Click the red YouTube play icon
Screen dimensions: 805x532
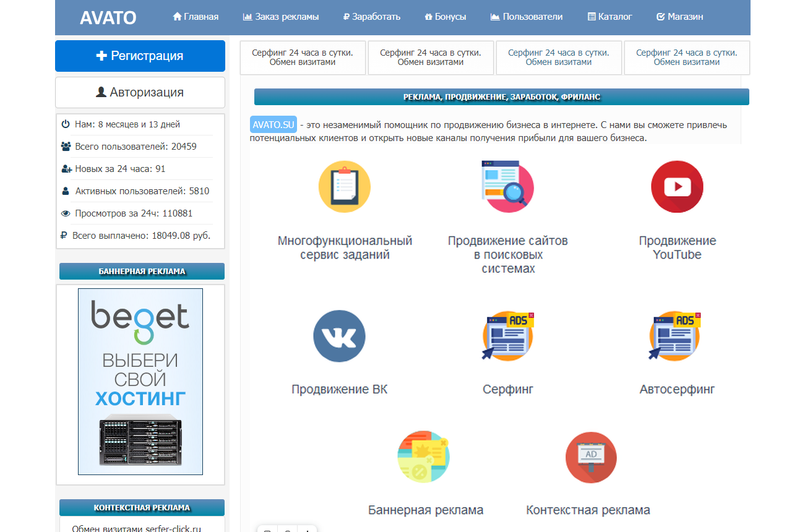click(677, 187)
